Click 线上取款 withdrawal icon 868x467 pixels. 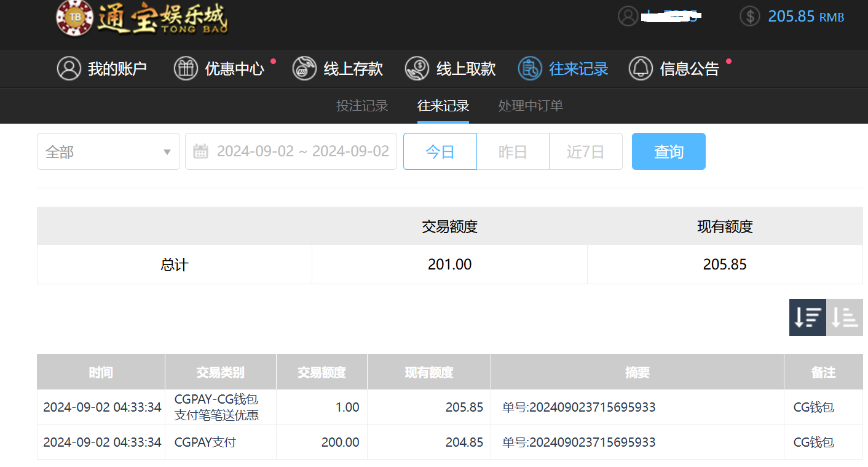(417, 68)
